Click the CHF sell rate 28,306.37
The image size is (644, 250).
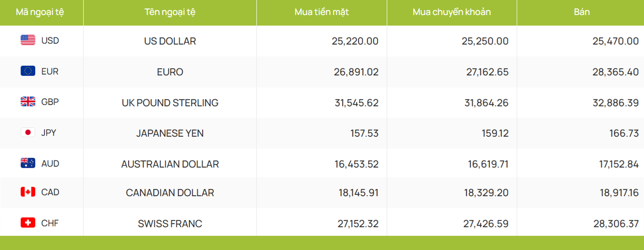click(x=616, y=224)
